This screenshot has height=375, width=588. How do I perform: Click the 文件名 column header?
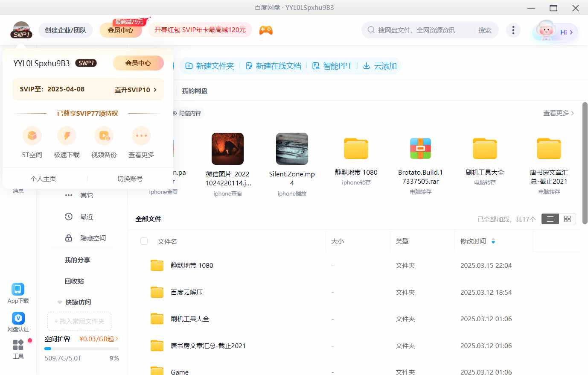click(167, 241)
